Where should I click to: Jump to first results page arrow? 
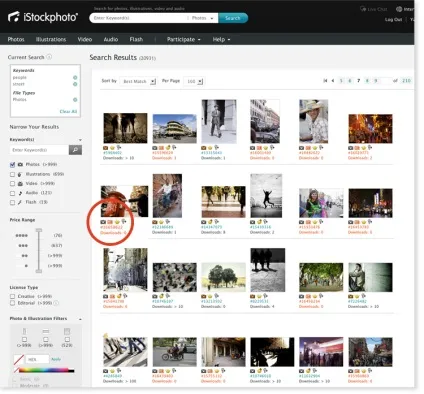[x=325, y=81]
